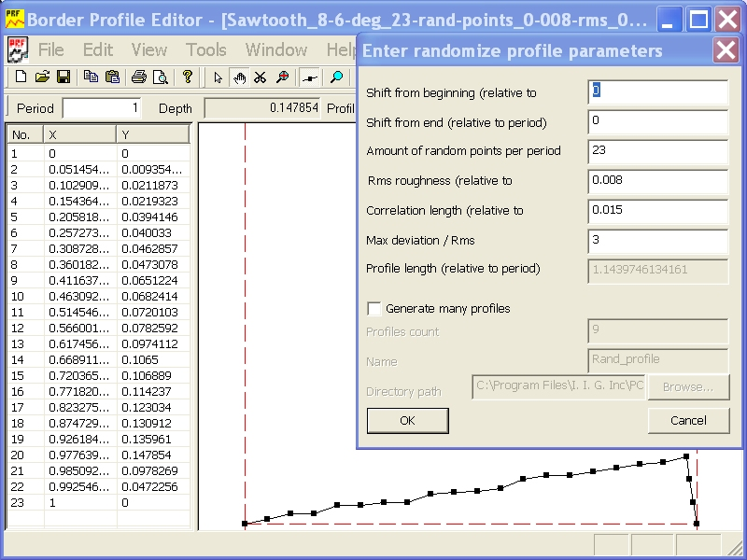Minimize the Border Profile Editor window
Screen dimensions: 747x560
coord(669,19)
